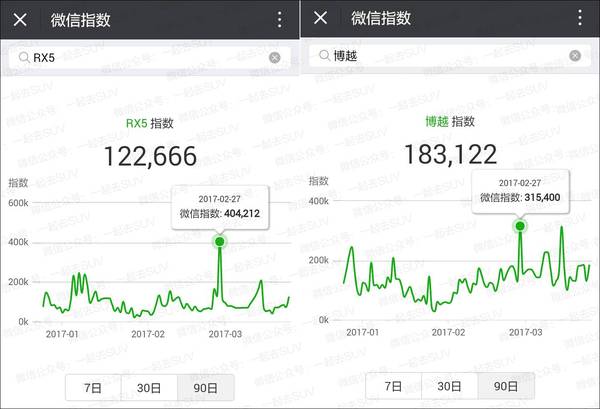Image resolution: width=600 pixels, height=409 pixels.
Task: Select the 90日 range in 博越 panel
Action: [x=506, y=386]
